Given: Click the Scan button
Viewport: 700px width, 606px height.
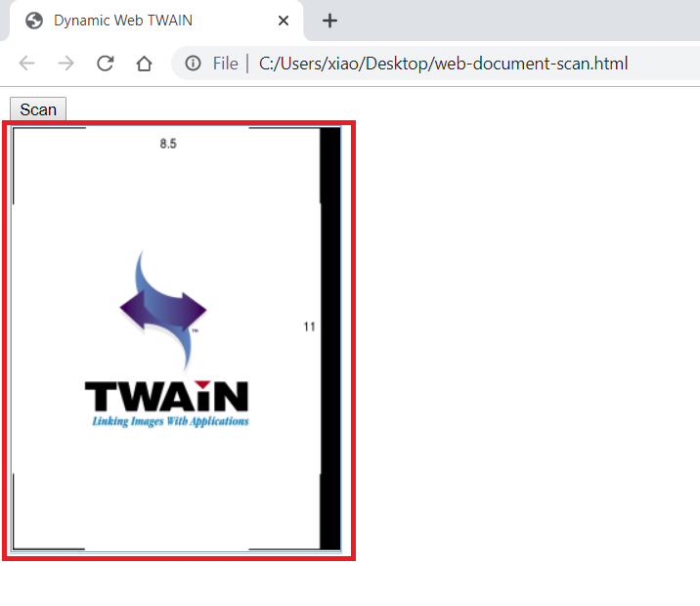Looking at the screenshot, I should pyautogui.click(x=38, y=109).
